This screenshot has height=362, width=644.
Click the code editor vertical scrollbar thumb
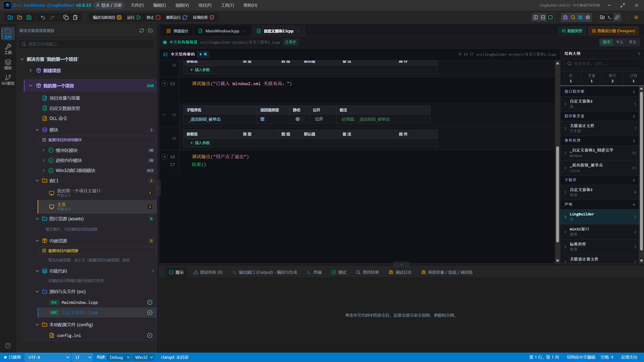pos(557,194)
